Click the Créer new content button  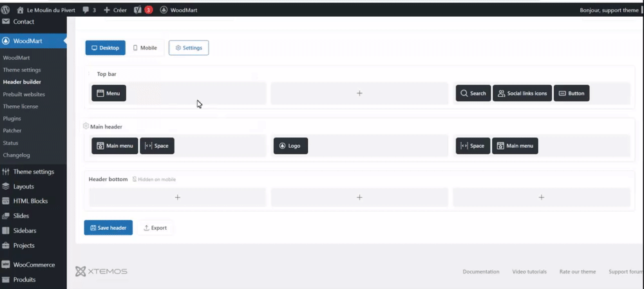tap(115, 10)
